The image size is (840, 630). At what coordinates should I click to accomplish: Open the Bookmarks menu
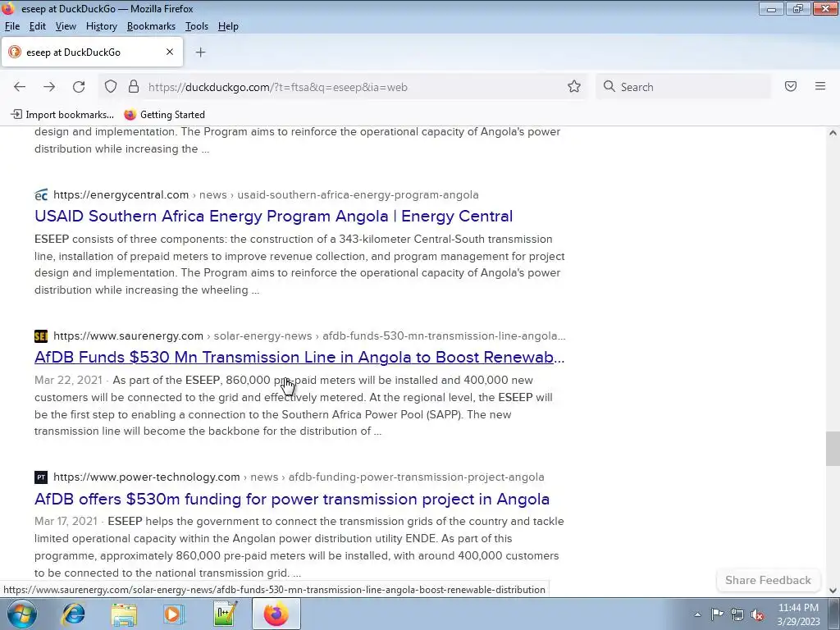coord(151,26)
